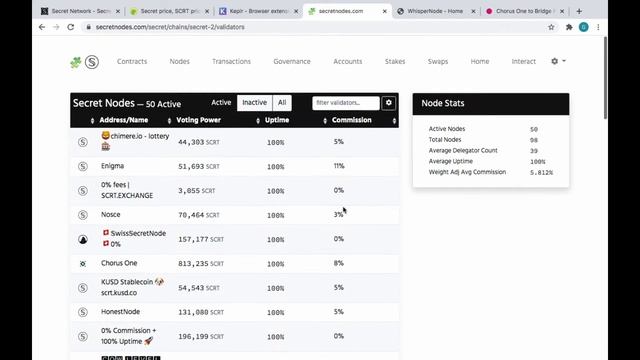Switch to Chorus One browser tab
The height and width of the screenshot is (360, 640).
pyautogui.click(x=525, y=11)
